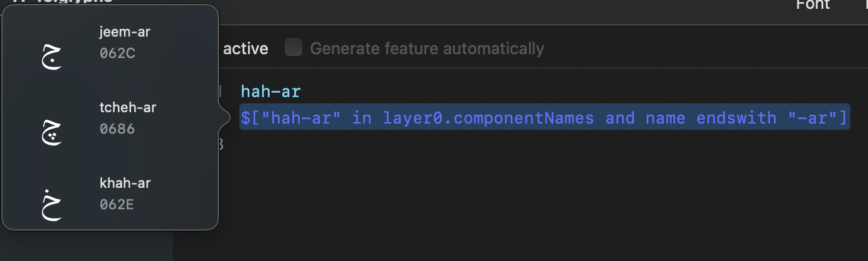Screen dimensions: 868x261
Task: Select the jeem-ar name in popup
Action: (125, 32)
